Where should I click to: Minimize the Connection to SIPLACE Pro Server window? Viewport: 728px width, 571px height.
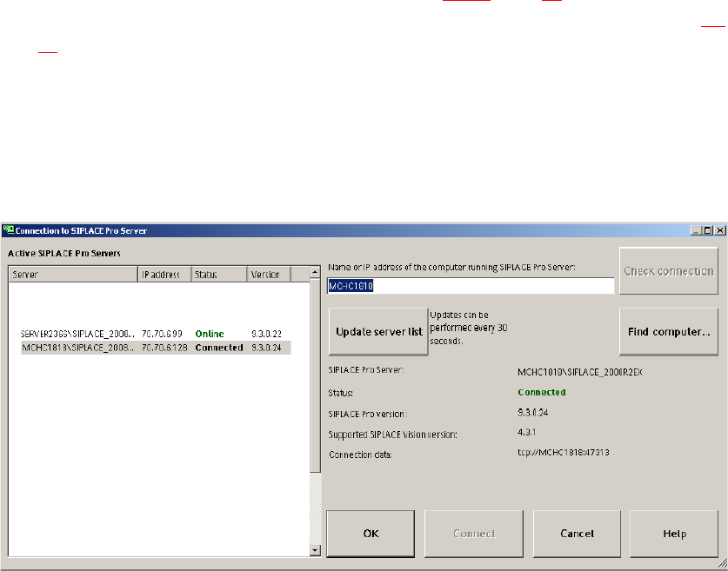click(x=696, y=230)
